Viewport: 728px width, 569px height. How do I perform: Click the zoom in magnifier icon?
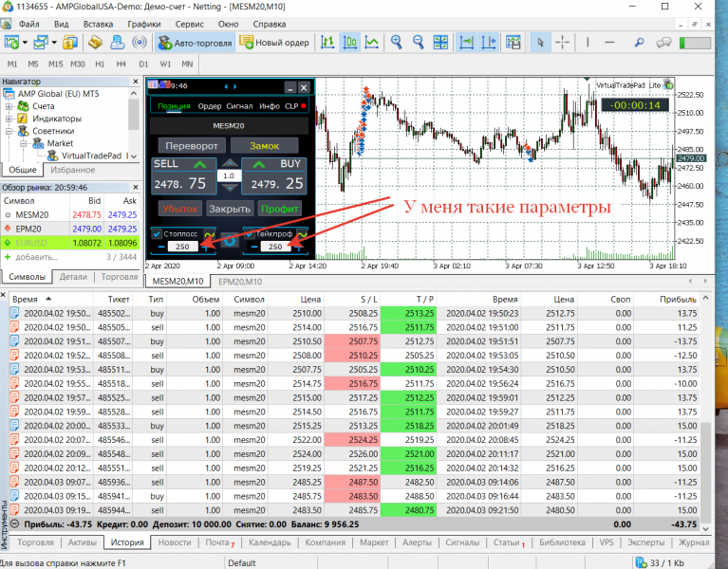click(396, 43)
